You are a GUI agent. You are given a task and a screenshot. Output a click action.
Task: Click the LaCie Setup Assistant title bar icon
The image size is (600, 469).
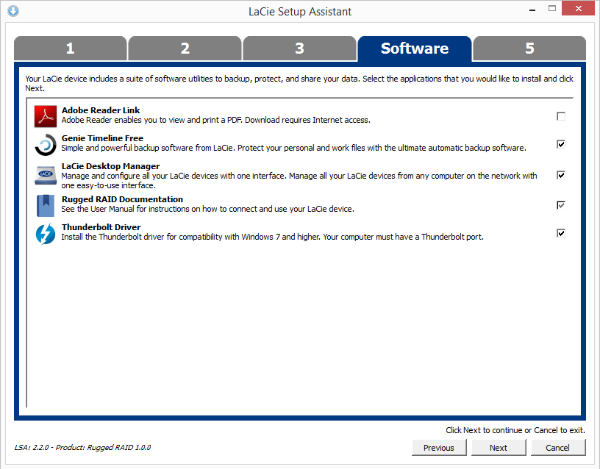(x=13, y=11)
